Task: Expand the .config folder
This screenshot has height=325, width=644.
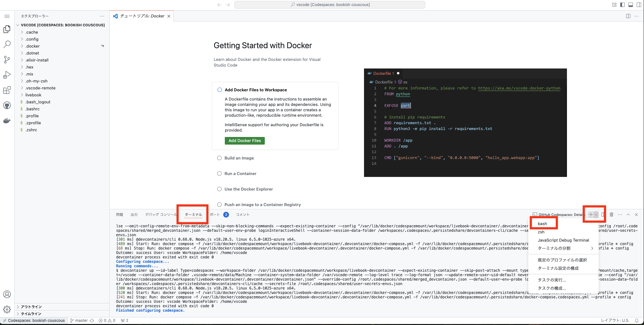Action: point(62,39)
